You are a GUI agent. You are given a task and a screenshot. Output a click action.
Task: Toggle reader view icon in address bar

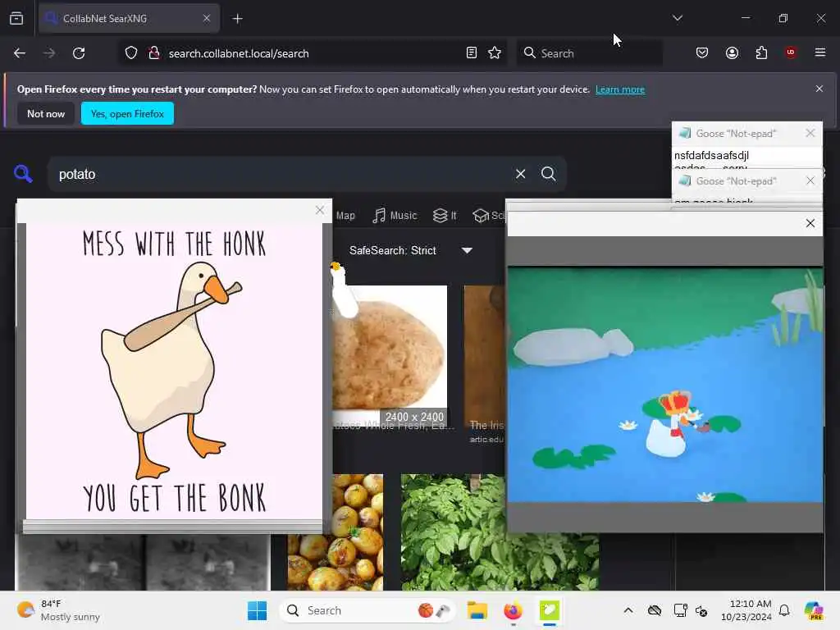[472, 53]
